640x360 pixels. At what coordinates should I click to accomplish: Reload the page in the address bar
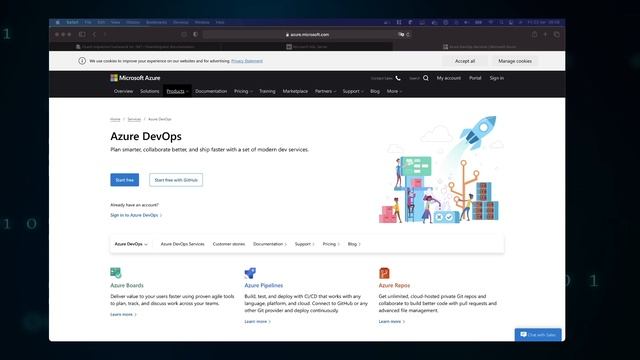(407, 35)
